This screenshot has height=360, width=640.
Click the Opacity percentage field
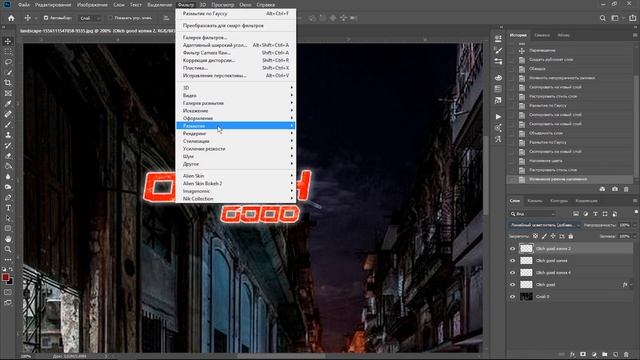coord(624,225)
